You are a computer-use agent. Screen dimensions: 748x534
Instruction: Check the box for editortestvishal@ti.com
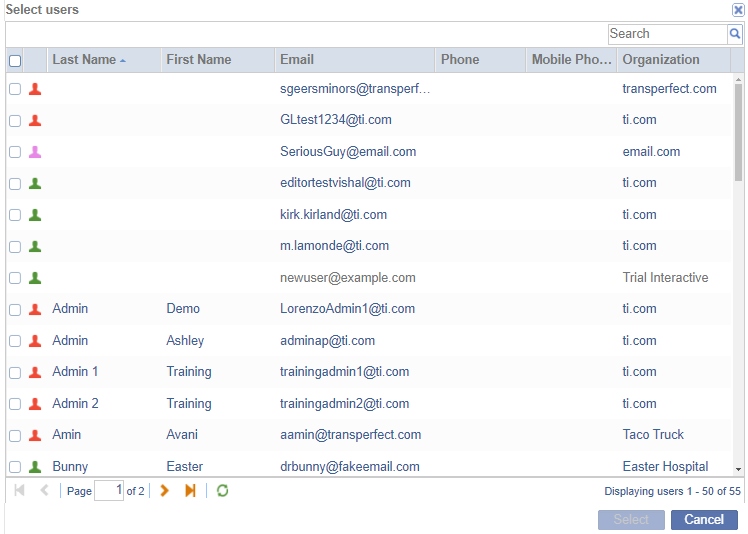point(15,184)
